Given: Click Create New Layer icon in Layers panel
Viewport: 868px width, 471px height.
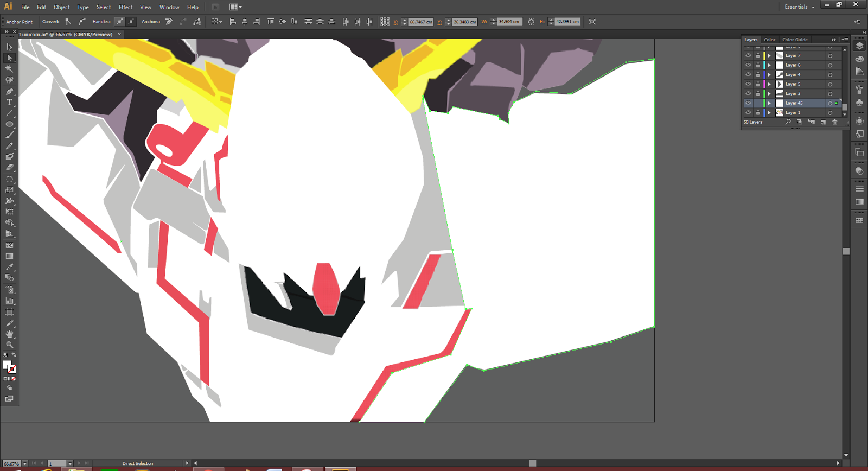Looking at the screenshot, I should click(x=823, y=122).
